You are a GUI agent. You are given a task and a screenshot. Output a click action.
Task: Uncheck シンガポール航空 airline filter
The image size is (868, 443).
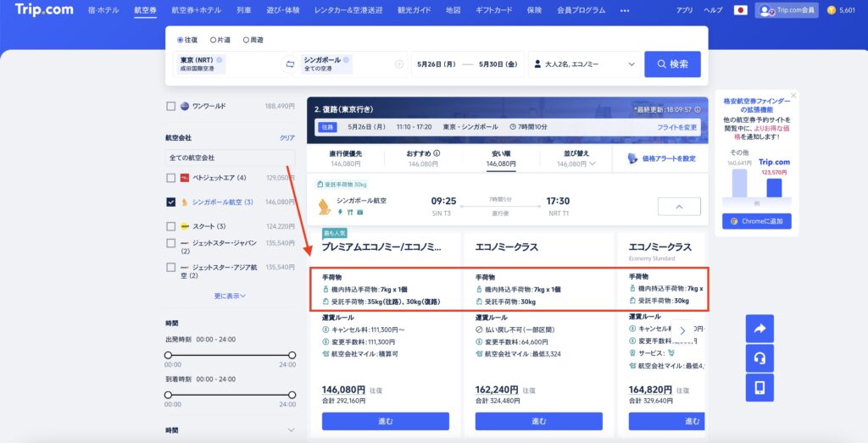pyautogui.click(x=171, y=202)
